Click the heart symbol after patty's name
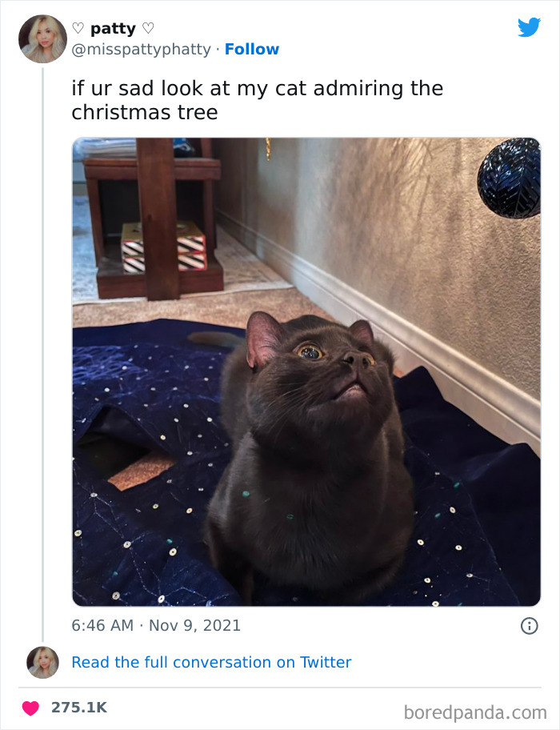560x730 pixels. [x=146, y=28]
